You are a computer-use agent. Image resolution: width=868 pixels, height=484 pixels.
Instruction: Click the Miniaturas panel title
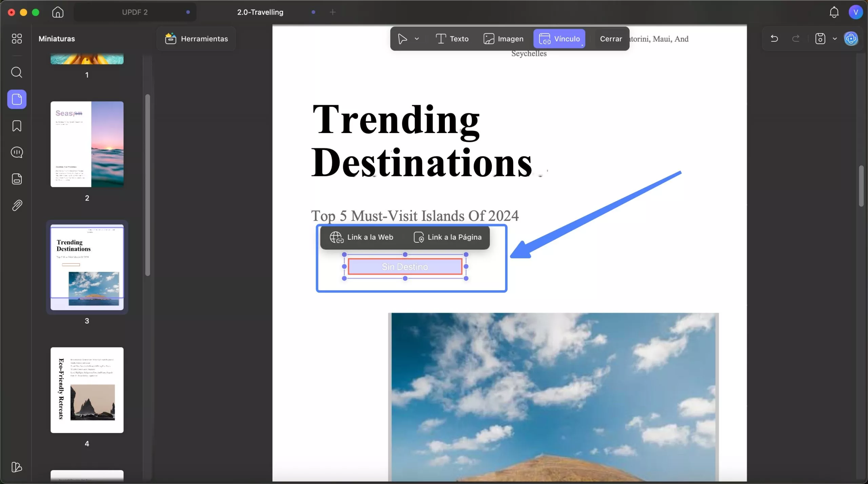(57, 39)
